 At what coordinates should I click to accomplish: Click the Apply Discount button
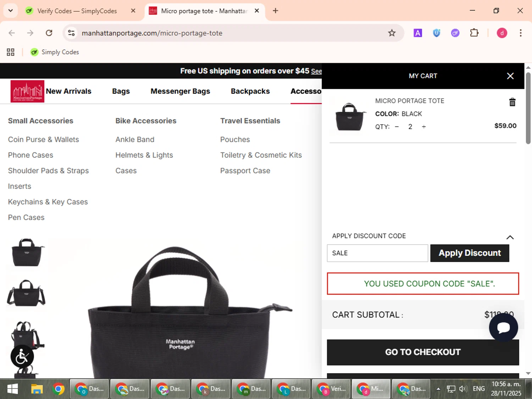point(470,253)
